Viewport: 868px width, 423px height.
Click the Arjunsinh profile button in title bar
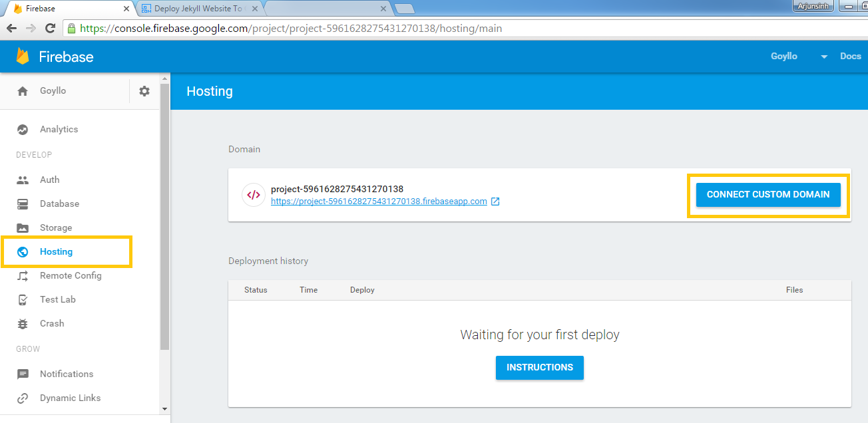tap(813, 6)
